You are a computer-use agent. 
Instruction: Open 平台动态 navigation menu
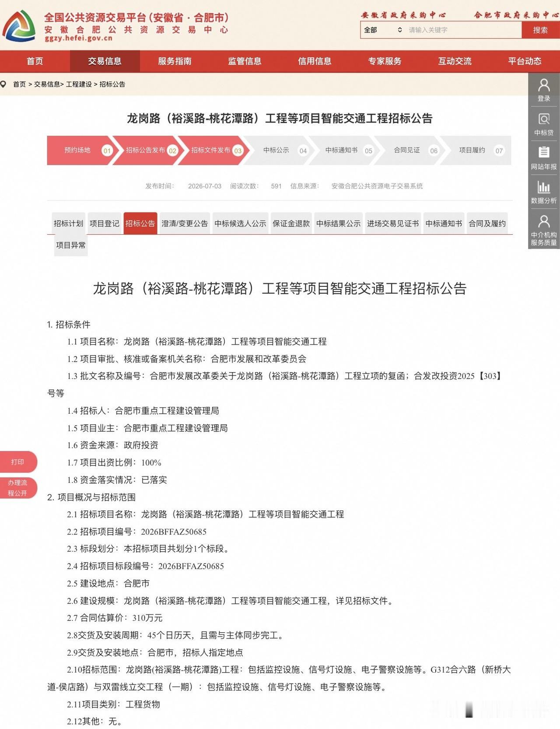(x=525, y=61)
